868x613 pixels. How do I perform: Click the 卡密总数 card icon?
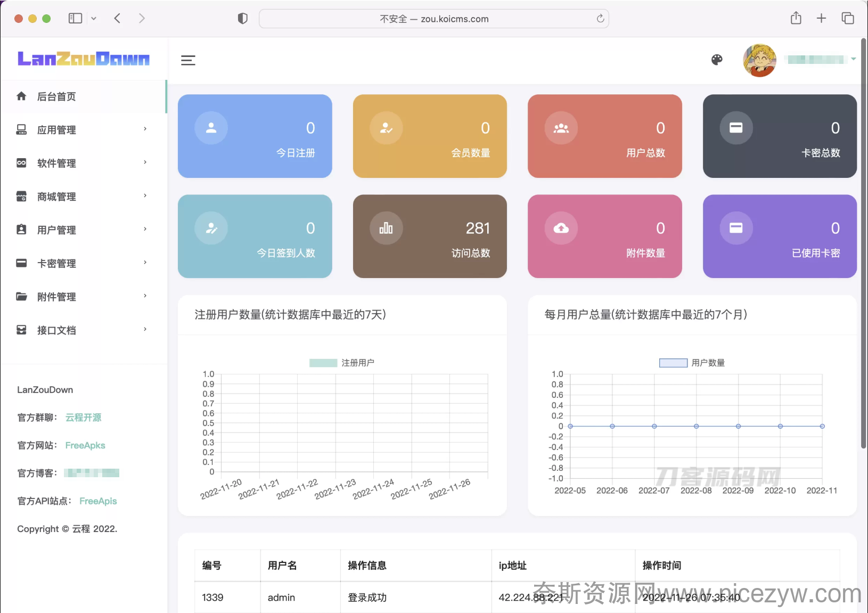(736, 128)
